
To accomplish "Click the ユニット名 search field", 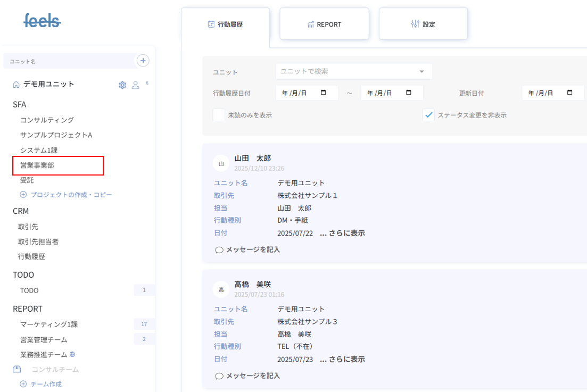I will coord(69,61).
